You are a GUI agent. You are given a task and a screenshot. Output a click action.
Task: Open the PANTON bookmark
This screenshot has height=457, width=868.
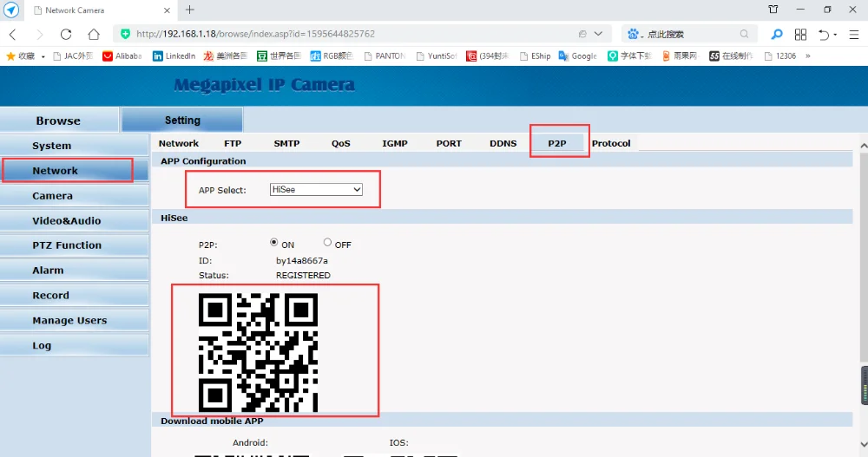385,55
